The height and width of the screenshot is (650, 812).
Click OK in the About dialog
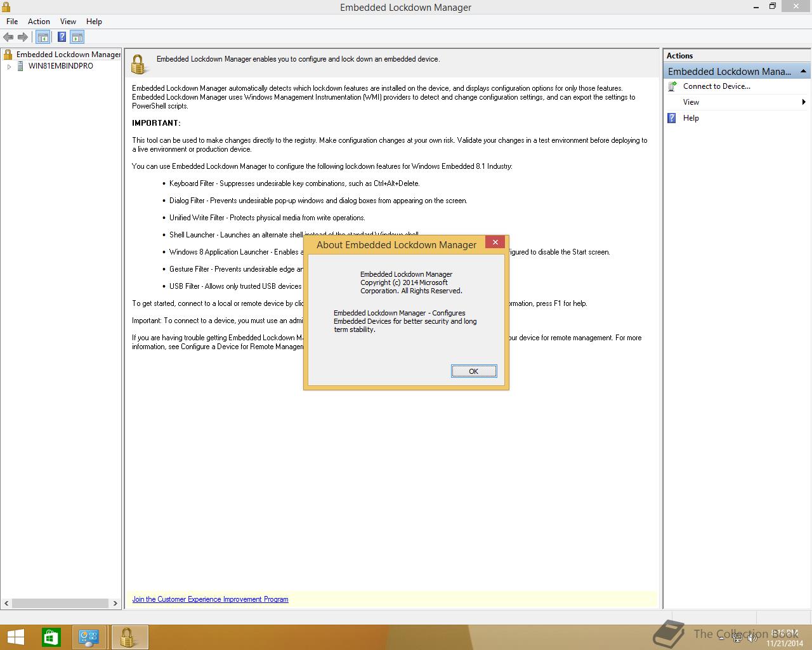click(x=474, y=371)
